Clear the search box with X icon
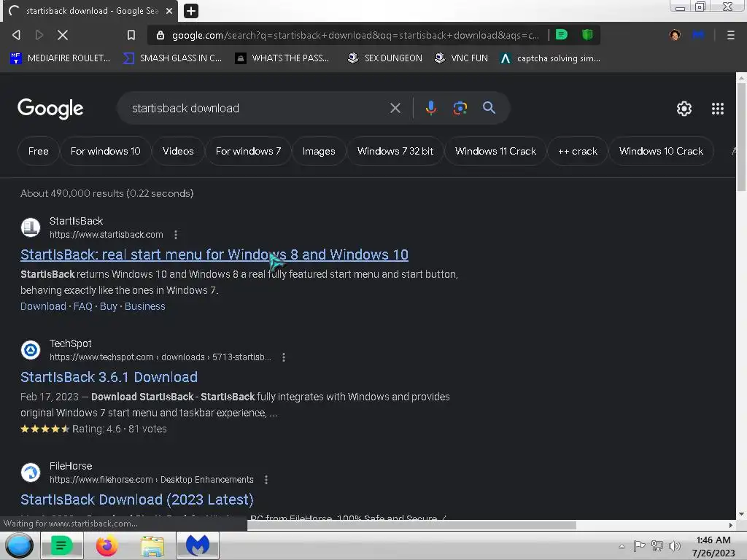Image resolution: width=747 pixels, height=560 pixels. 395,108
